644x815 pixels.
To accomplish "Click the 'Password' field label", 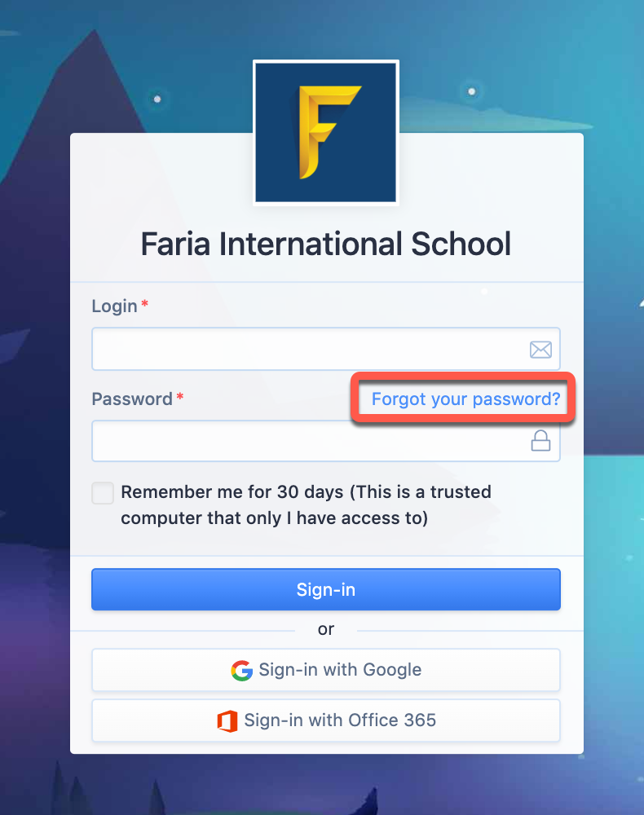I will pos(132,399).
